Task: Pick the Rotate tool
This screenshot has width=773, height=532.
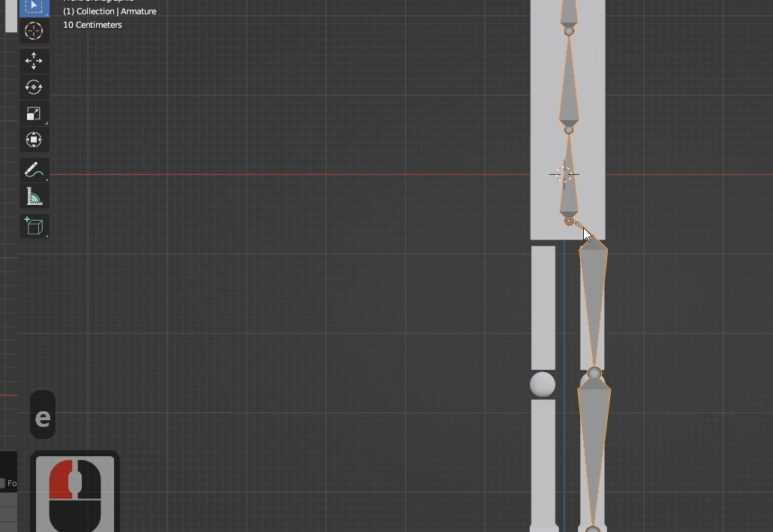Action: 34,87
